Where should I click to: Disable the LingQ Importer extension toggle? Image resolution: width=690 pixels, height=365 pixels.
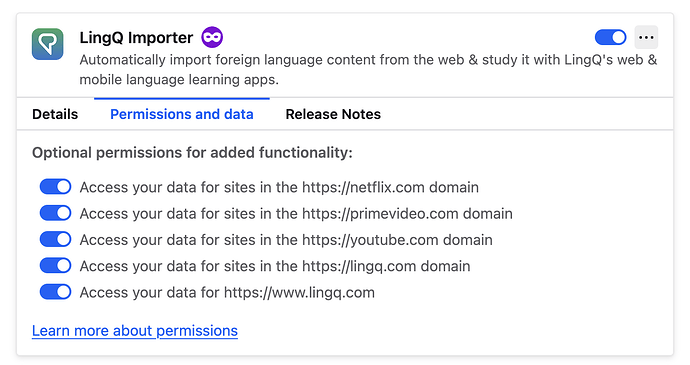point(610,37)
